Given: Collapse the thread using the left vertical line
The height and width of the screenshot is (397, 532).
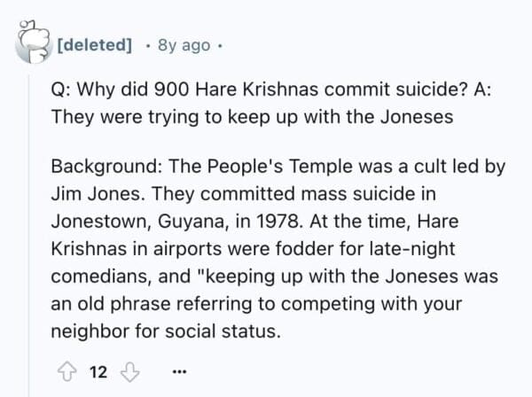Looking at the screenshot, I should [x=29, y=222].
